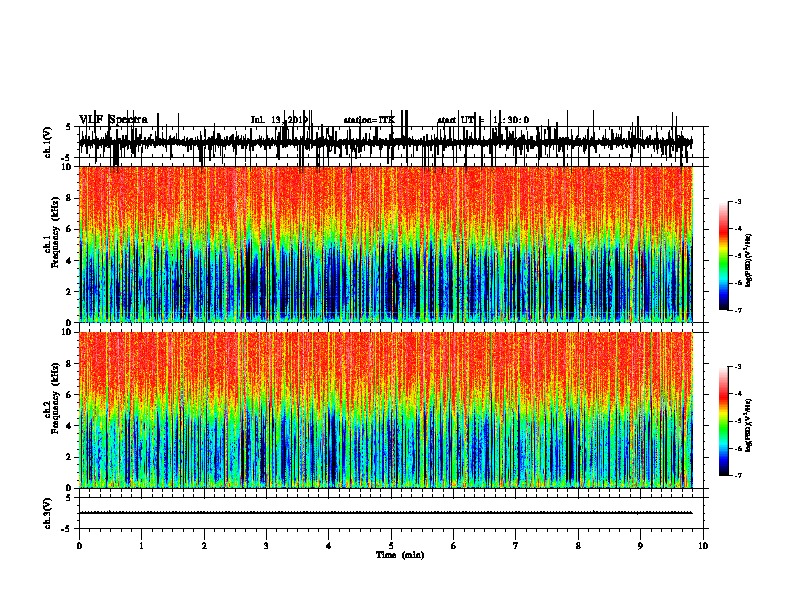792x612 pixels.
Task: Click the station=ITK header label
Action: click(369, 120)
